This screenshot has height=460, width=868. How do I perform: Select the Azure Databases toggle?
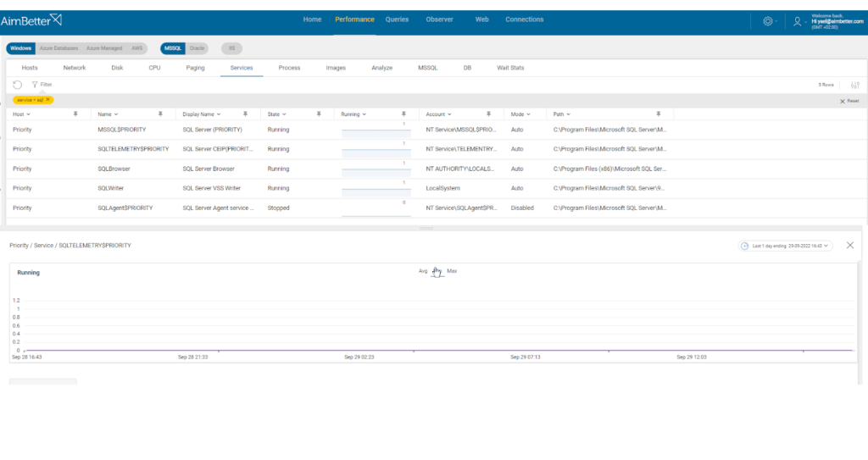click(x=58, y=48)
